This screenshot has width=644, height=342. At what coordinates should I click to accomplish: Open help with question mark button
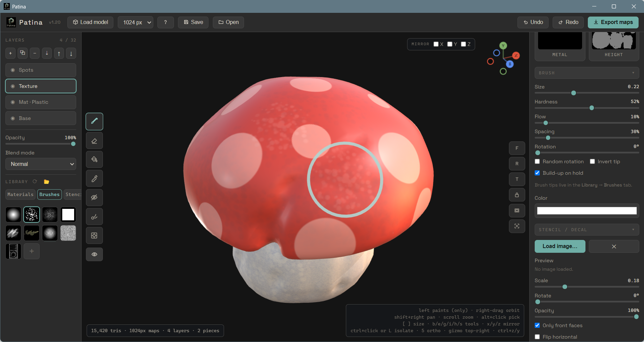[x=165, y=22]
